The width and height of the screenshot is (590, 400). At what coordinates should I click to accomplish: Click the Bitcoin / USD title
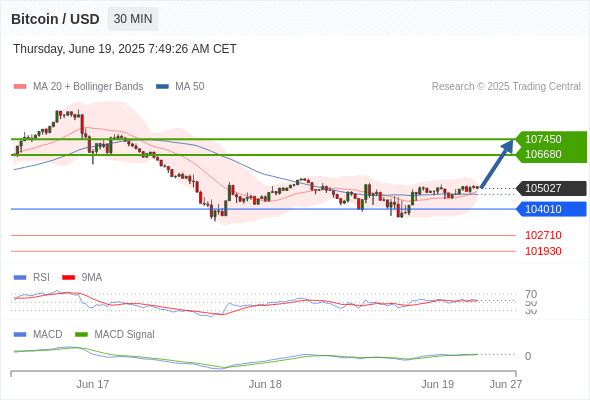click(x=55, y=19)
